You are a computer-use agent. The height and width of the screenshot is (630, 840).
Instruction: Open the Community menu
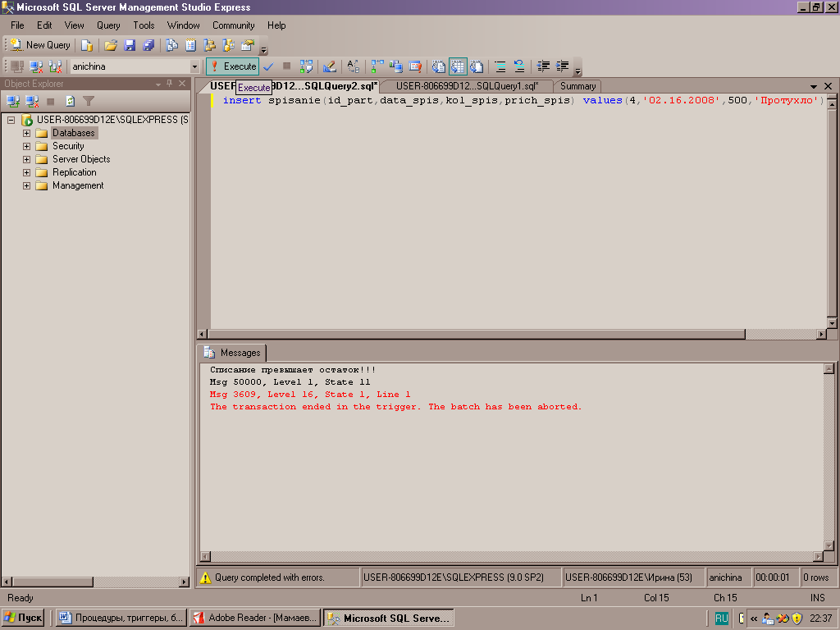point(233,25)
